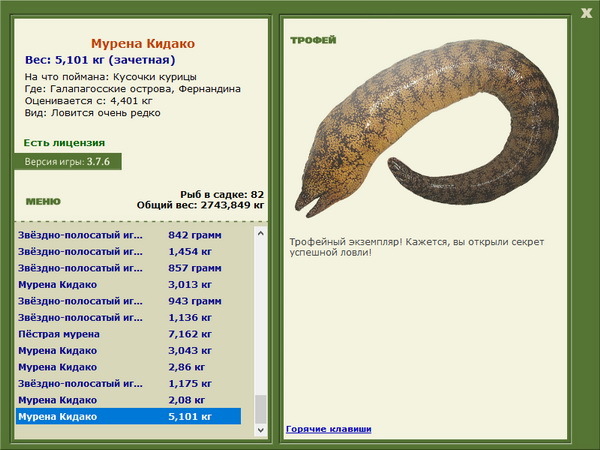Screen dimensions: 600x450
Task: Select the Мурена Кидако 2,08 кг row
Action: [129, 399]
